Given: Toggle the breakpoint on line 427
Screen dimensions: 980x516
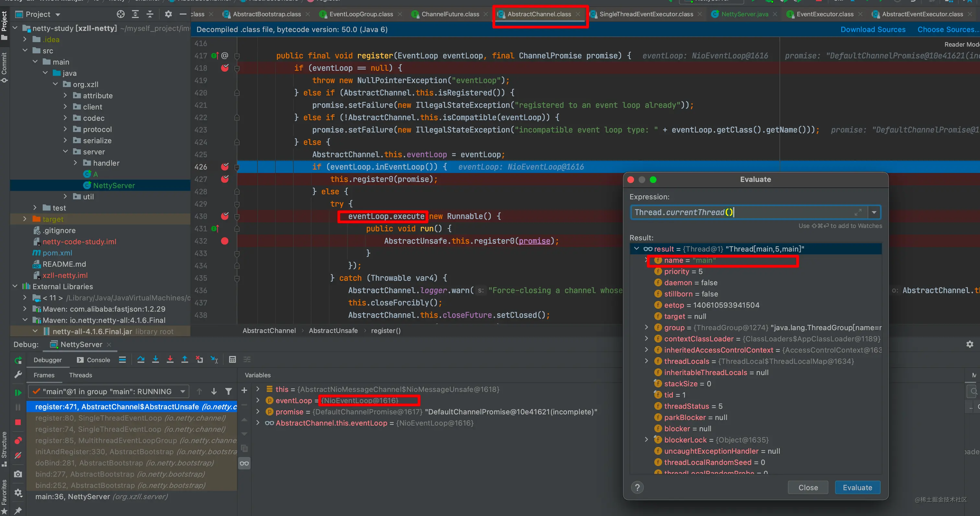Looking at the screenshot, I should coord(225,179).
